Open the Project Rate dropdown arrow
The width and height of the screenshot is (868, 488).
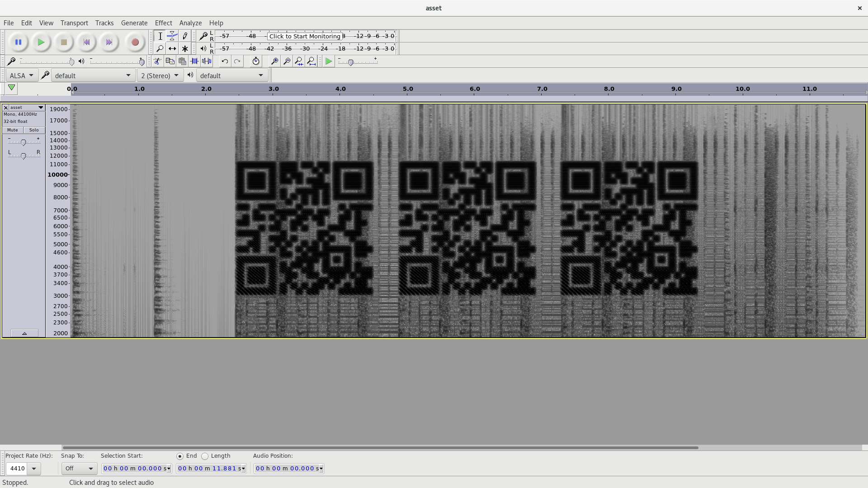pyautogui.click(x=34, y=469)
